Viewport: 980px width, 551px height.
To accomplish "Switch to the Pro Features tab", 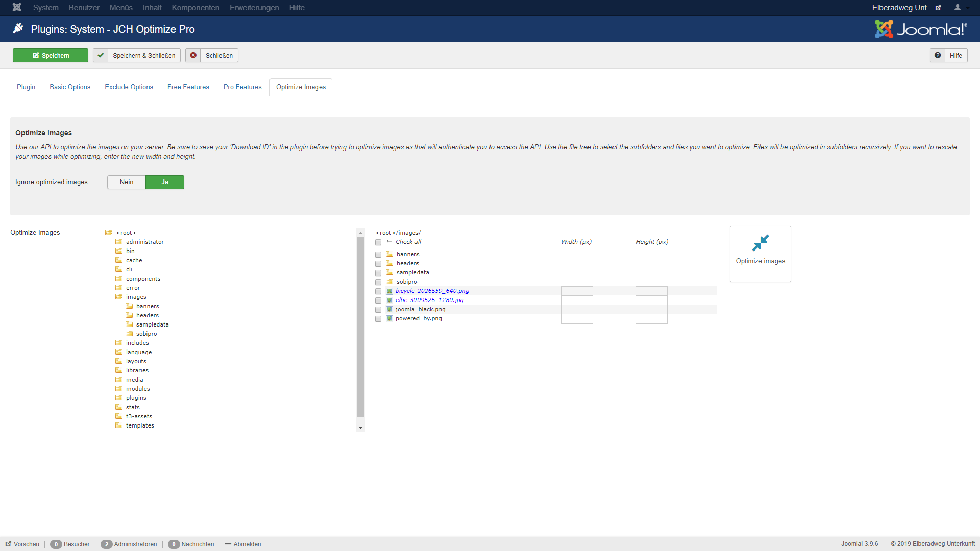I will (x=242, y=87).
